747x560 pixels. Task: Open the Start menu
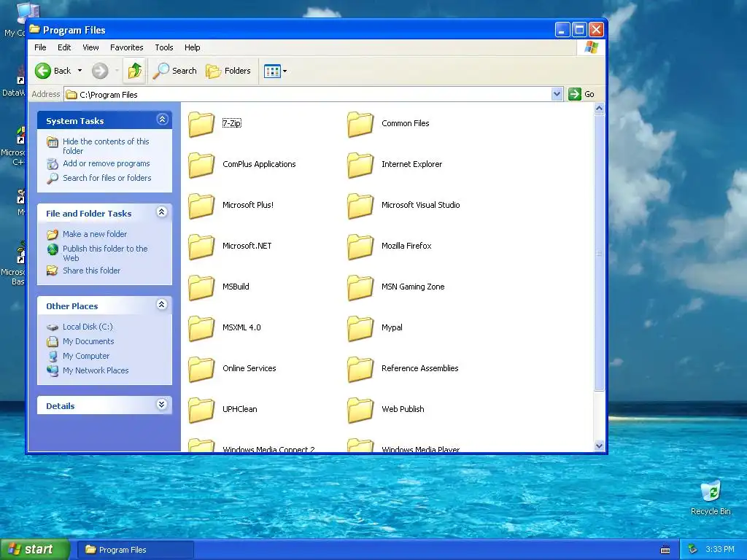click(35, 550)
